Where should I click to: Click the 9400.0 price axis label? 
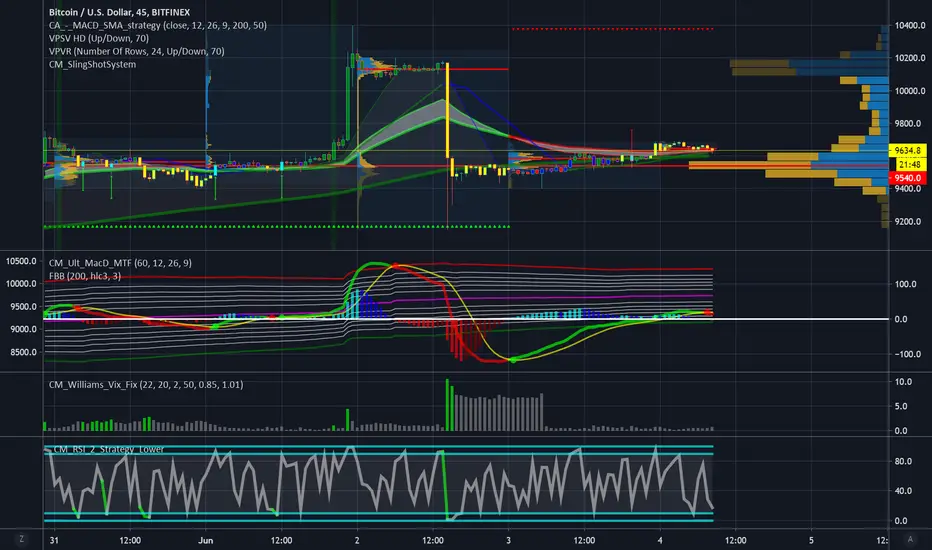pyautogui.click(x=908, y=189)
